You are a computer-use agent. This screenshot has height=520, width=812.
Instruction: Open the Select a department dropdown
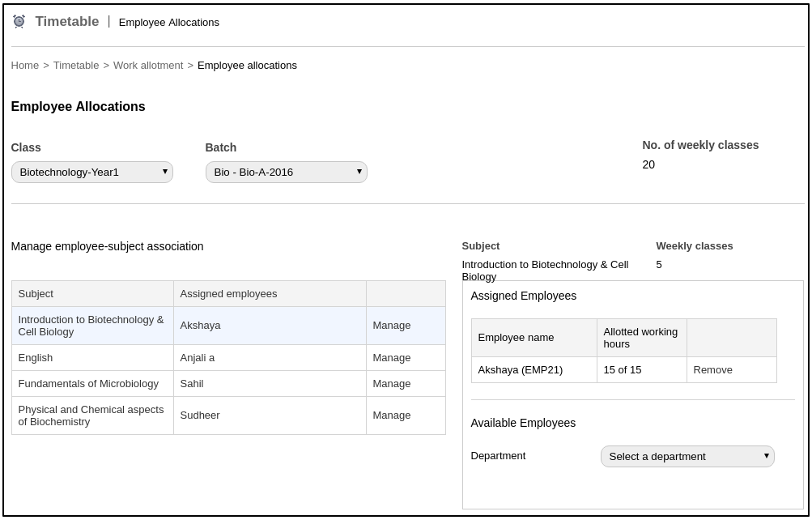coord(687,456)
